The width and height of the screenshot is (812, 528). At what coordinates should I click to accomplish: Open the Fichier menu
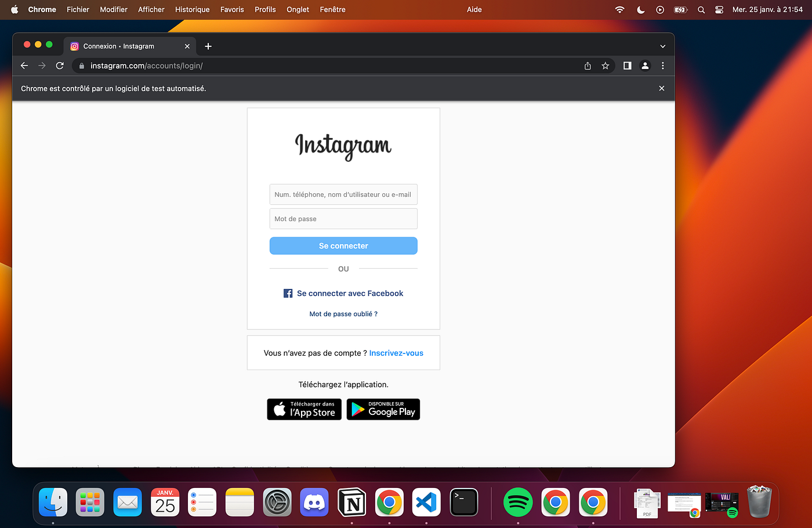[78, 9]
